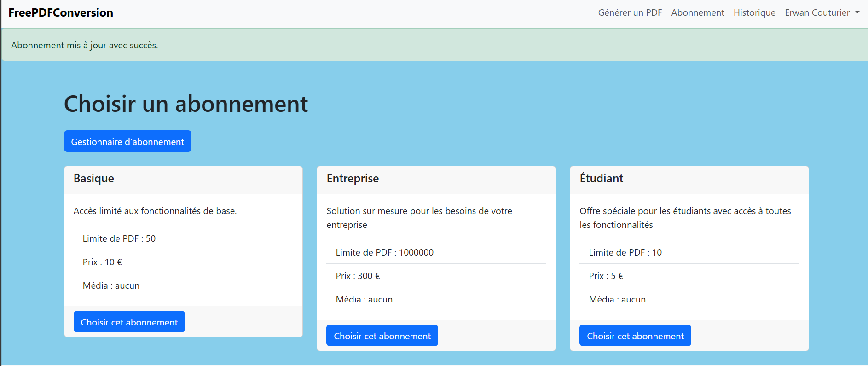
Task: Choose the Basique subscription plan
Action: point(129,322)
